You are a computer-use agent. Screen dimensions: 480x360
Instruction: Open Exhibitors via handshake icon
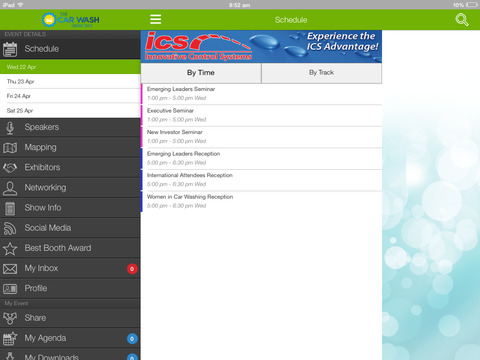tap(10, 168)
